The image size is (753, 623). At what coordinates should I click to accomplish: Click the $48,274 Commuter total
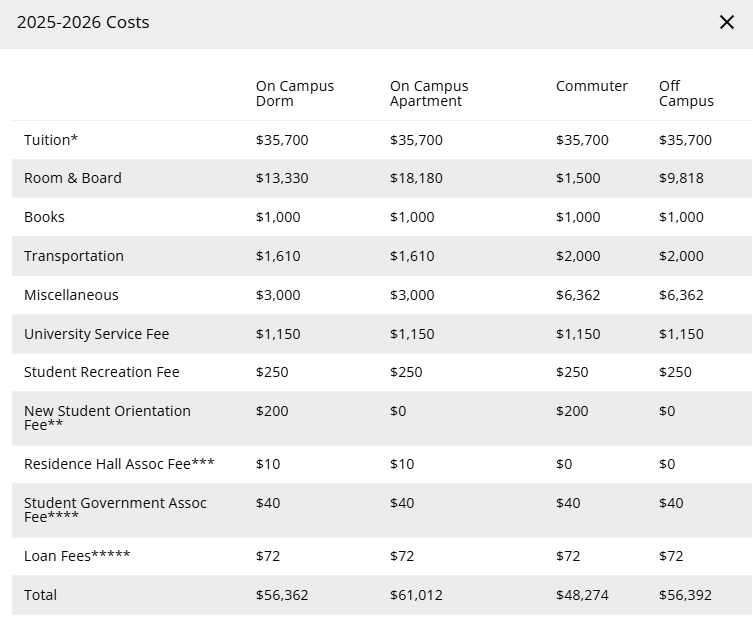[582, 595]
